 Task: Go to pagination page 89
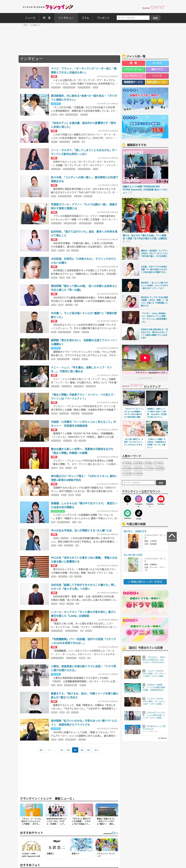89,750
